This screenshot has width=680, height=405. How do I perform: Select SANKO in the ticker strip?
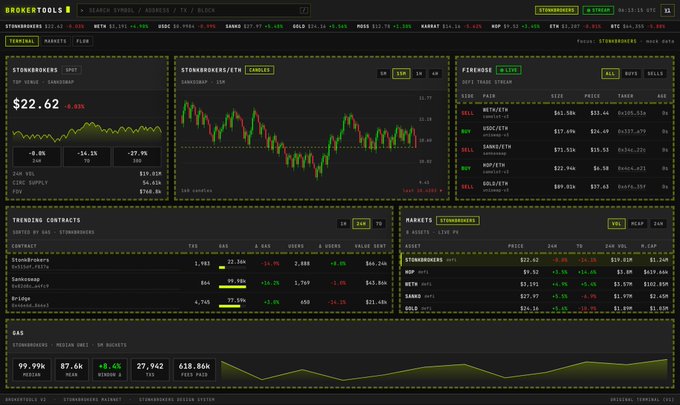coord(254,26)
